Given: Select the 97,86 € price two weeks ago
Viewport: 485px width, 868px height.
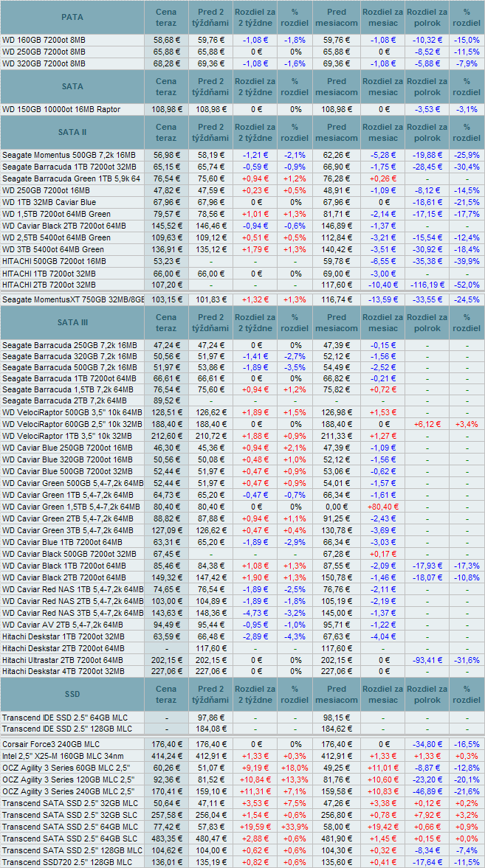Looking at the screenshot, I should [210, 718].
